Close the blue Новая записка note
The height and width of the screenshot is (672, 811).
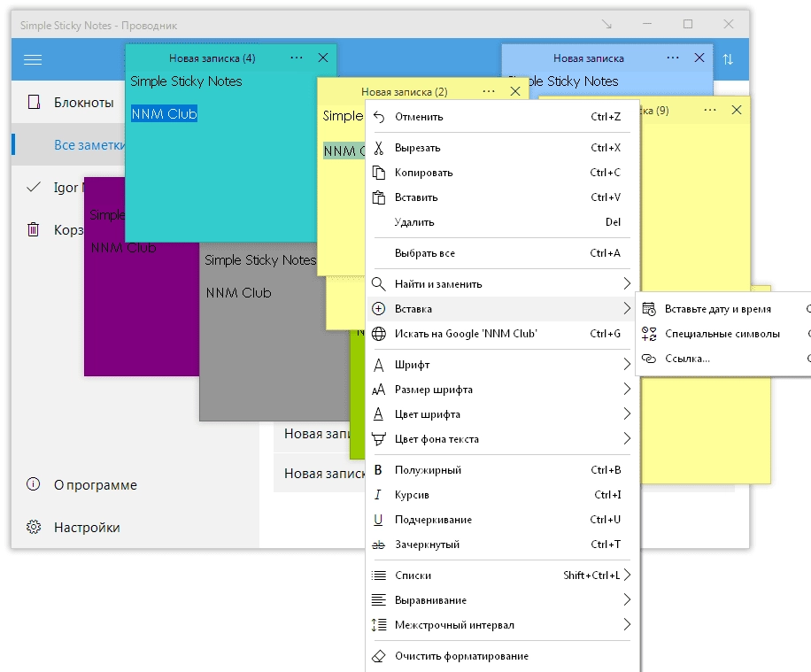click(x=699, y=58)
